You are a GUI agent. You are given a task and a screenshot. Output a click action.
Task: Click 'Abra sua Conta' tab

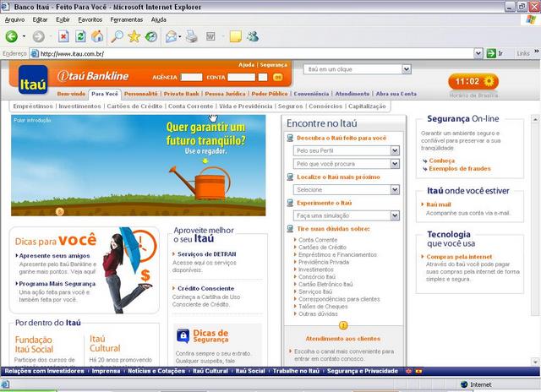(x=396, y=94)
